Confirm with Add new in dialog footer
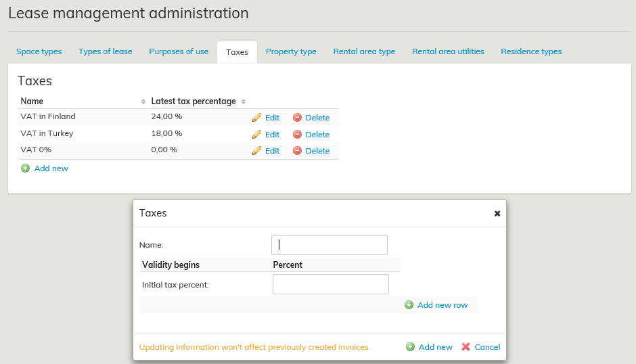Viewport: 636px width, 364px height. (429, 347)
